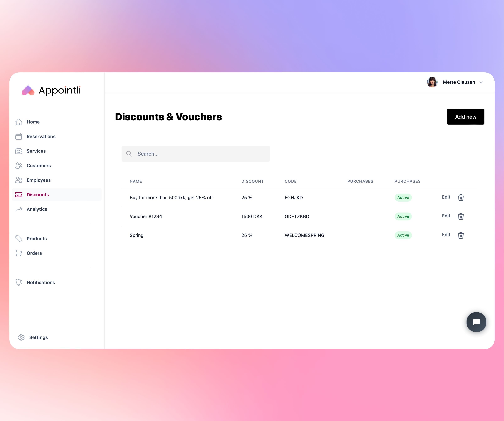Viewport: 504px width, 421px height.
Task: Edit the Spring discount
Action: coord(446,235)
